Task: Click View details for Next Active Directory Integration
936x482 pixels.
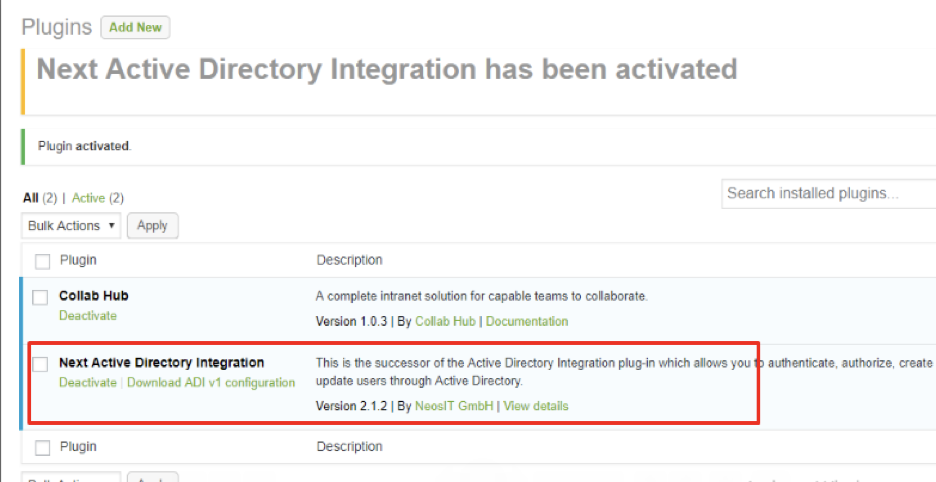Action: pyautogui.click(x=535, y=406)
